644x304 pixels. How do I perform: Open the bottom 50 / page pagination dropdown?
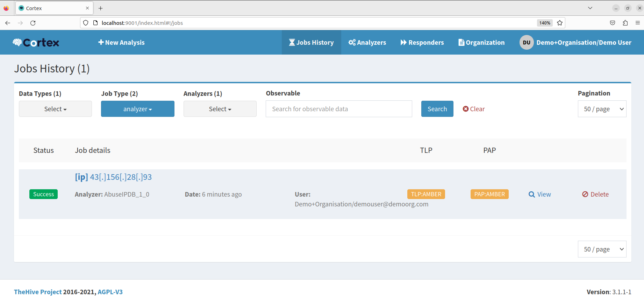[602, 249]
